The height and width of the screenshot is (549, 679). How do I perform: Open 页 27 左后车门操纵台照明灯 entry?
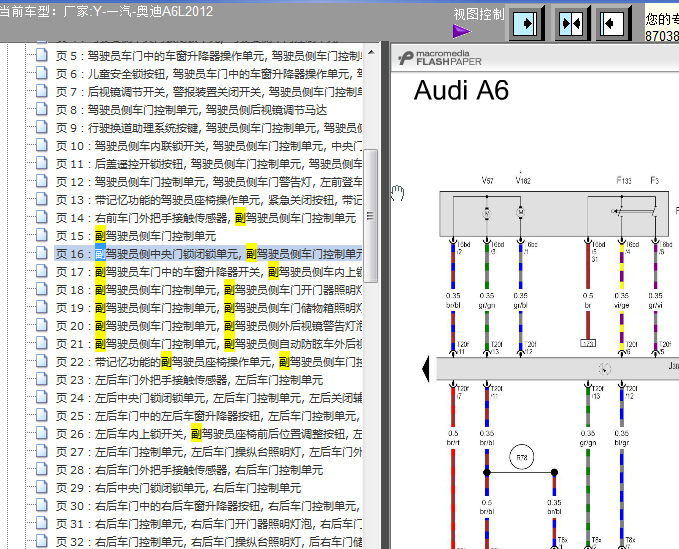coord(209,452)
